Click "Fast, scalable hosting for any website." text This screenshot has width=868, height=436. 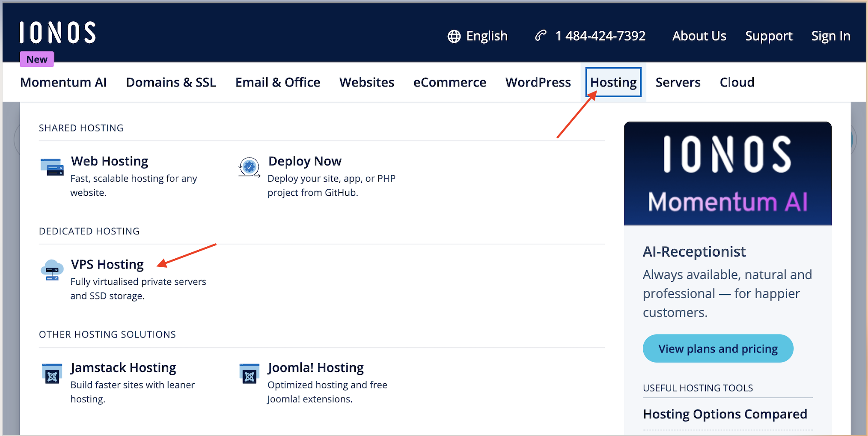pyautogui.click(x=134, y=185)
